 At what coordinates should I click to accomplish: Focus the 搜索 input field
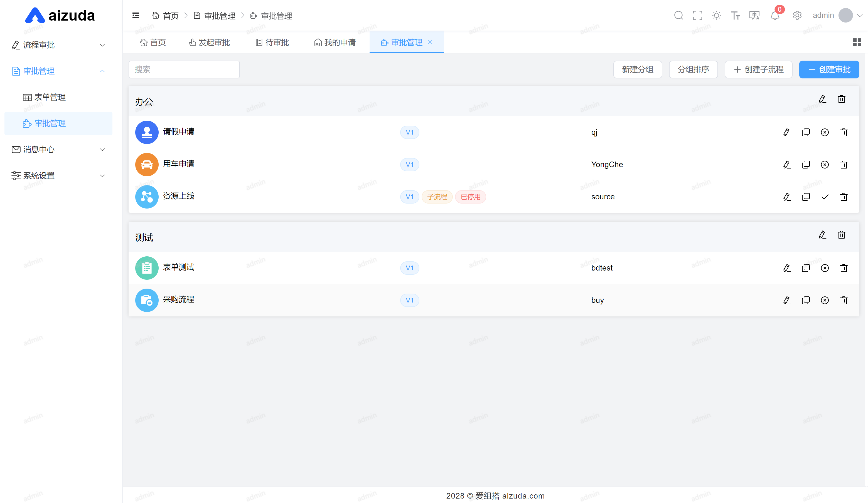coord(184,70)
